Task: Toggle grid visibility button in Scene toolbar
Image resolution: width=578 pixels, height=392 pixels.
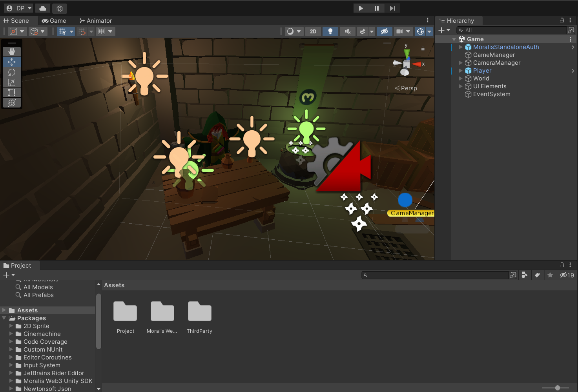Action: (62, 31)
